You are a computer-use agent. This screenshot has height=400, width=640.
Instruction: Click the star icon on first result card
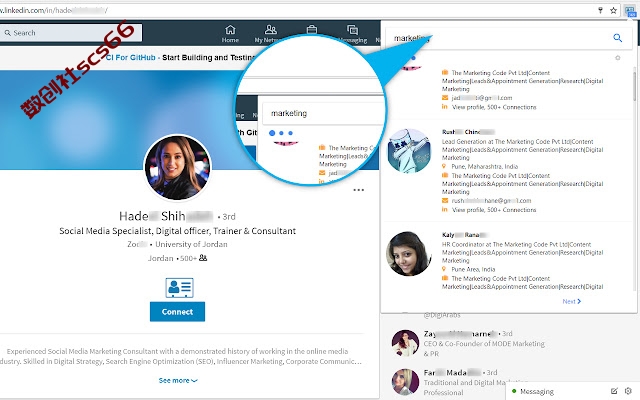tap(618, 58)
